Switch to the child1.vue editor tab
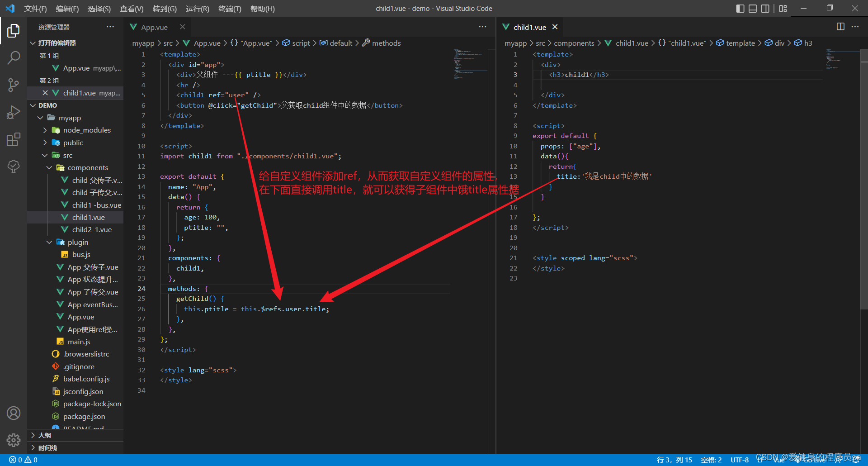The image size is (868, 466). [x=529, y=27]
